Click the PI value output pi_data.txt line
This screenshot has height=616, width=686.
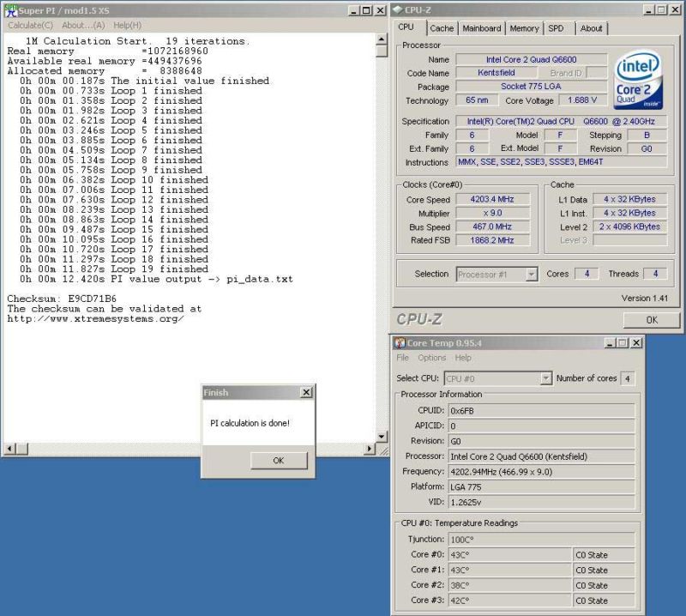pos(156,280)
